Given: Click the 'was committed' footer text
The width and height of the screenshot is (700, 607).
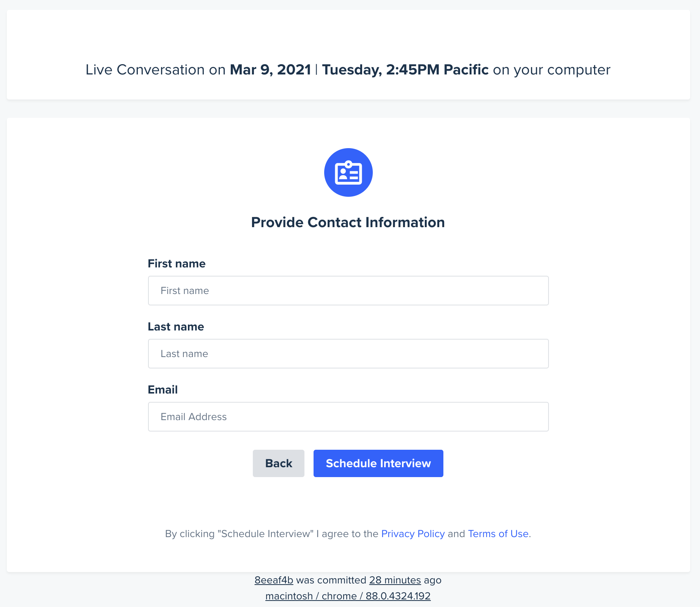Looking at the screenshot, I should pos(331,580).
